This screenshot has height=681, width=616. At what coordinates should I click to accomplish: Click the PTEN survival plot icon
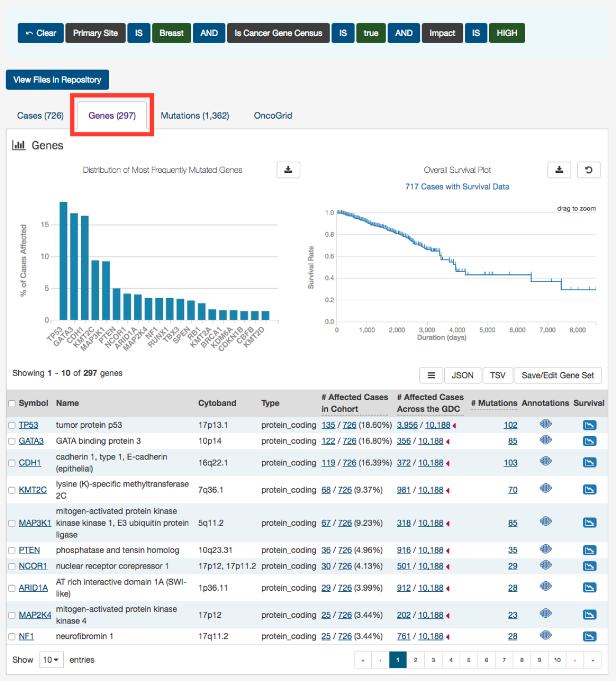coord(589,550)
